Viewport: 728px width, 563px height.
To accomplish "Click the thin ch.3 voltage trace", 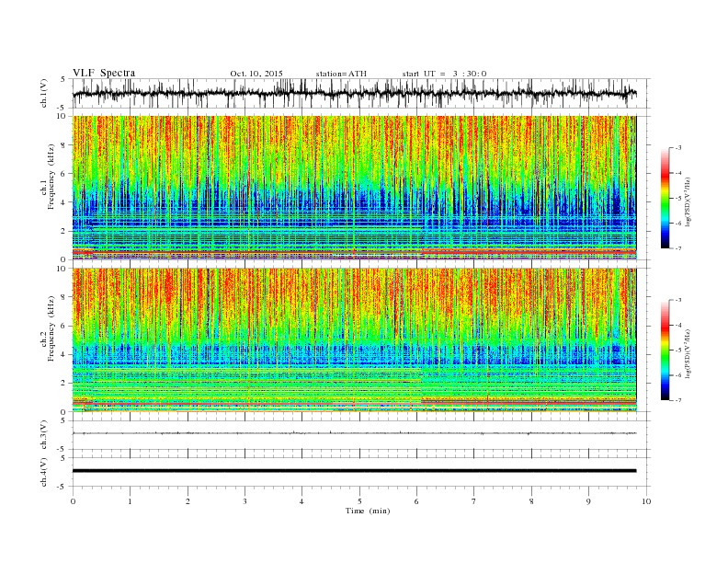I will [x=354, y=433].
